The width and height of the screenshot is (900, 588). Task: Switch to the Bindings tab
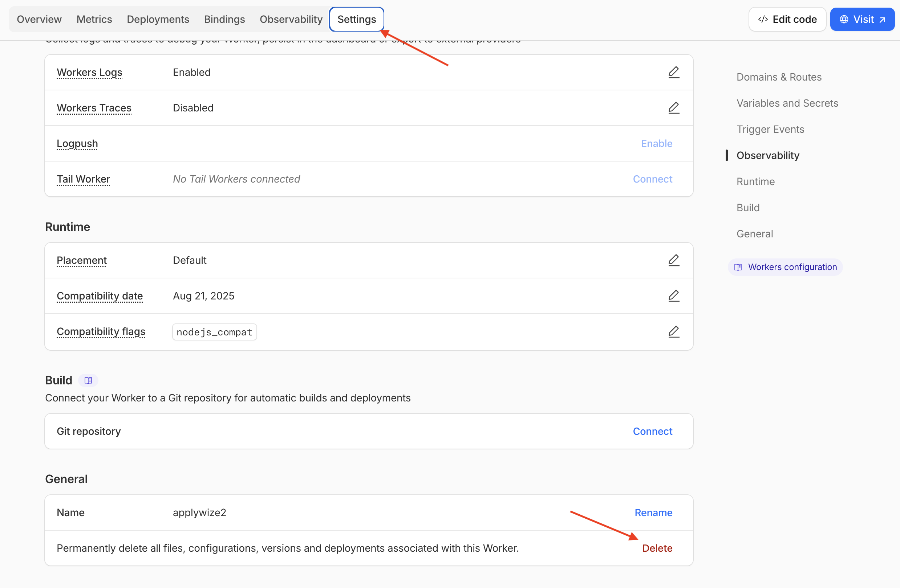point(224,19)
